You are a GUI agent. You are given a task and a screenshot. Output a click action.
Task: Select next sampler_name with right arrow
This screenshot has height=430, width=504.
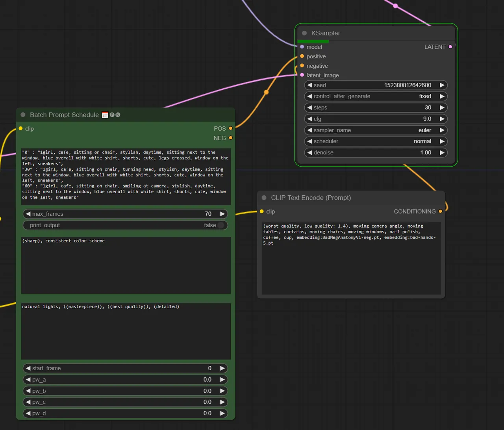pos(442,130)
